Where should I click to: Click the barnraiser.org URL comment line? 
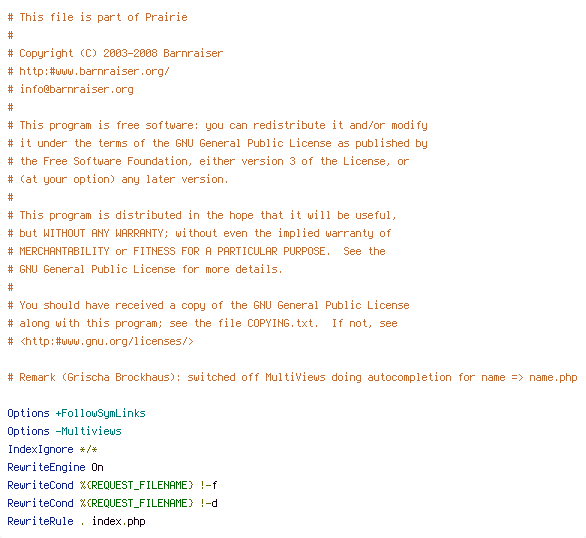click(x=89, y=71)
